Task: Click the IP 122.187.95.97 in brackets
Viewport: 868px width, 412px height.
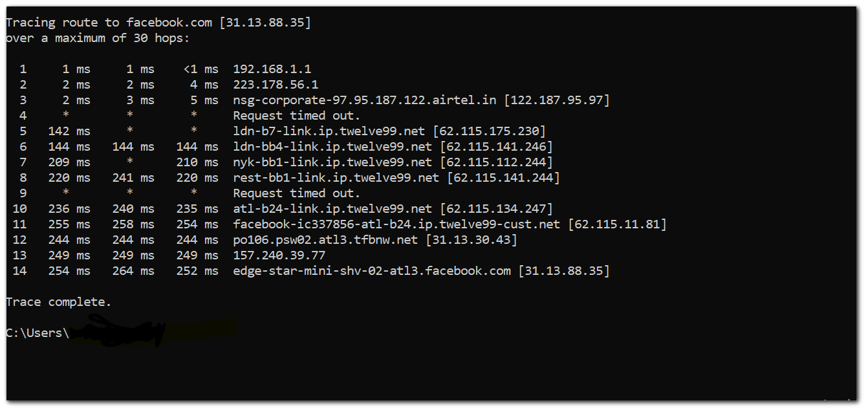Action: click(557, 100)
